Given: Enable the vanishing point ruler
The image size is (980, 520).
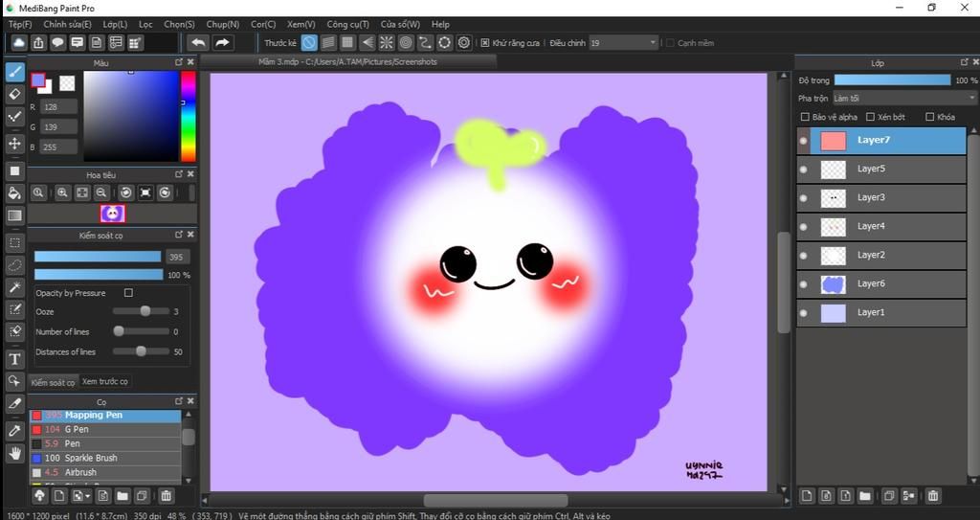Looking at the screenshot, I should 367,42.
